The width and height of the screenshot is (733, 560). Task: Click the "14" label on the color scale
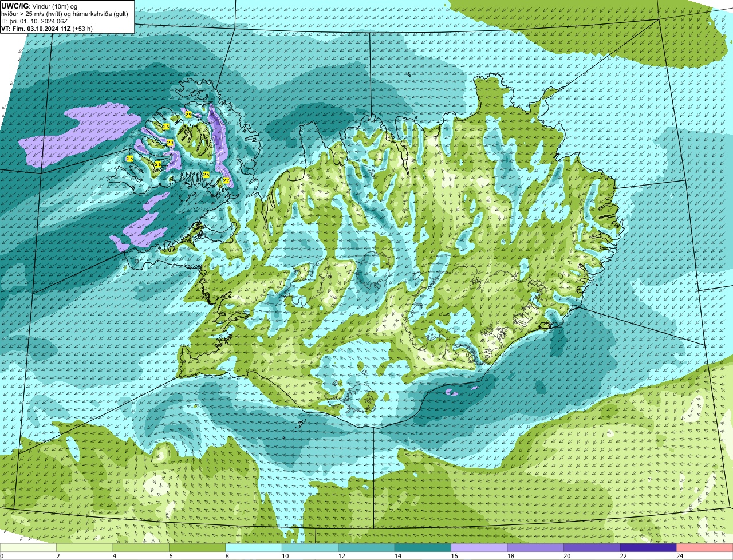398,556
